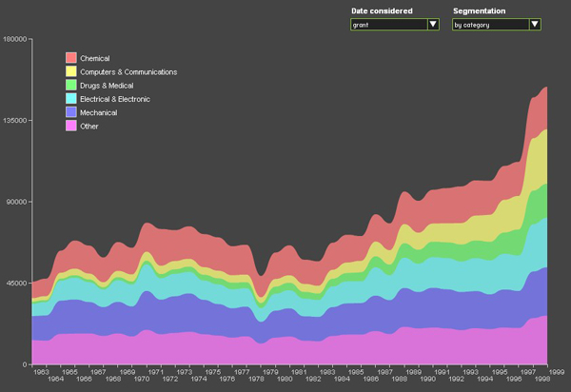Click the 135000 y-axis label
This screenshot has width=571, height=392.
tap(15, 120)
